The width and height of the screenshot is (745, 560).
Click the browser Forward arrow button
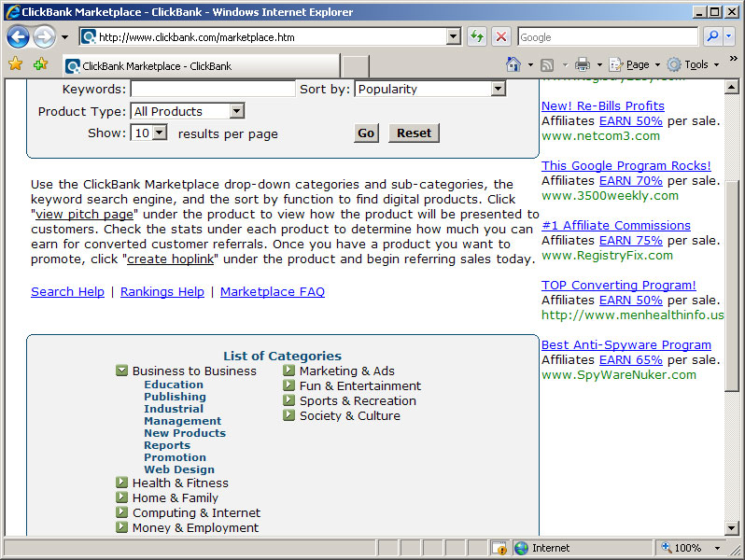click(x=44, y=36)
